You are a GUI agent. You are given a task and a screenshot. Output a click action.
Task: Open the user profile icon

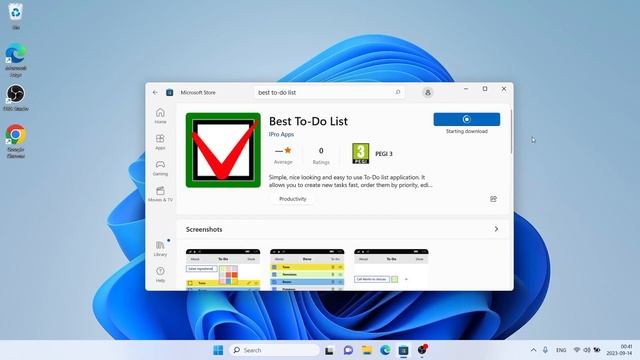click(427, 93)
